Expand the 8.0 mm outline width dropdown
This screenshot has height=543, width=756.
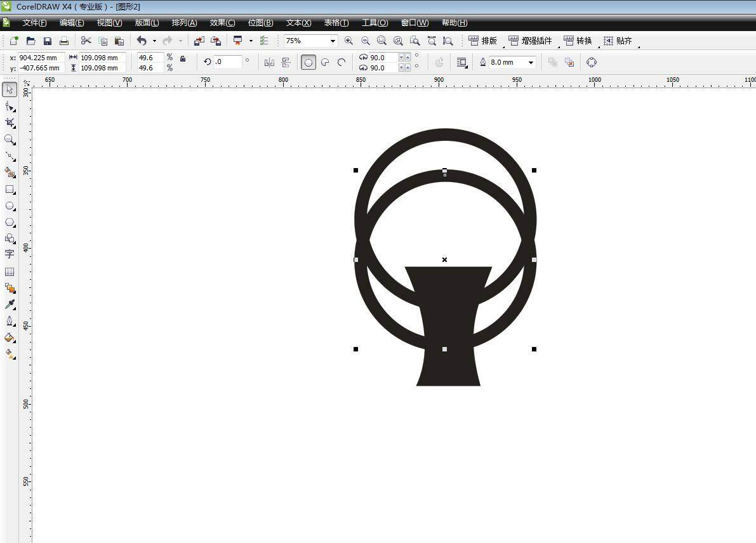coord(531,62)
